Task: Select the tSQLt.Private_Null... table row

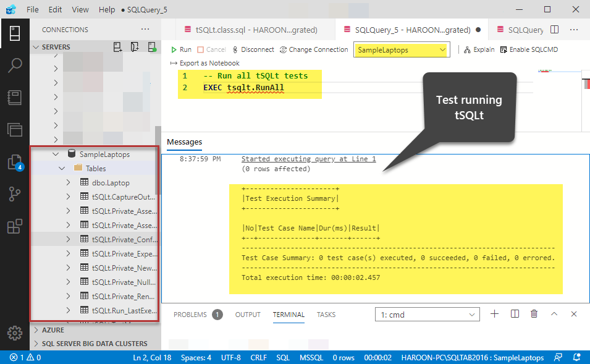Action: pyautogui.click(x=95, y=282)
